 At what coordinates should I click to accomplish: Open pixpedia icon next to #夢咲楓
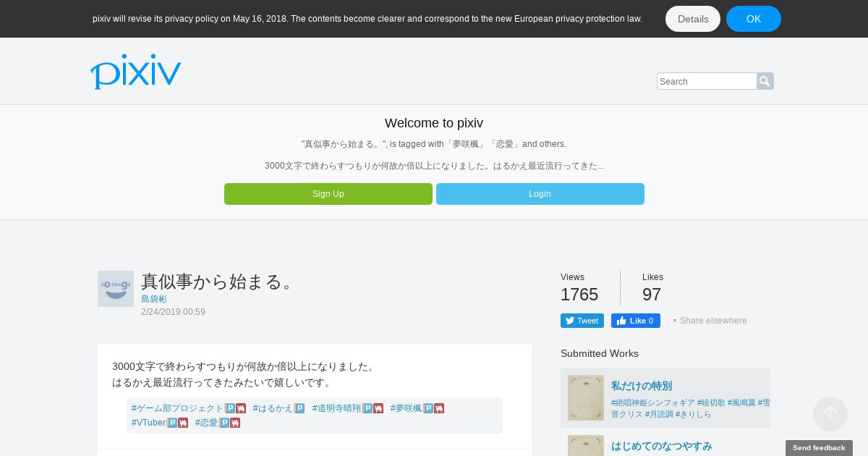coord(428,408)
